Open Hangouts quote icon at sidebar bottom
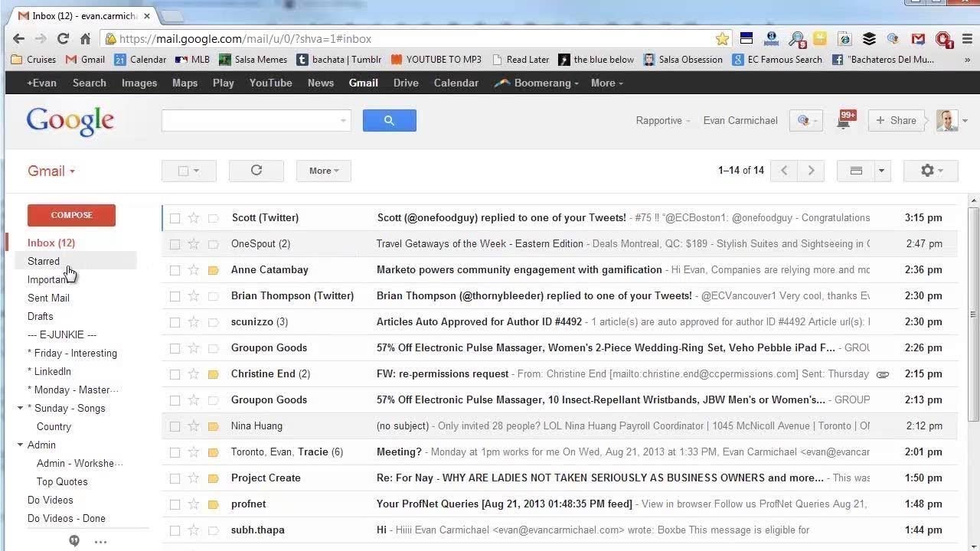The width and height of the screenshot is (980, 551). coord(74,541)
